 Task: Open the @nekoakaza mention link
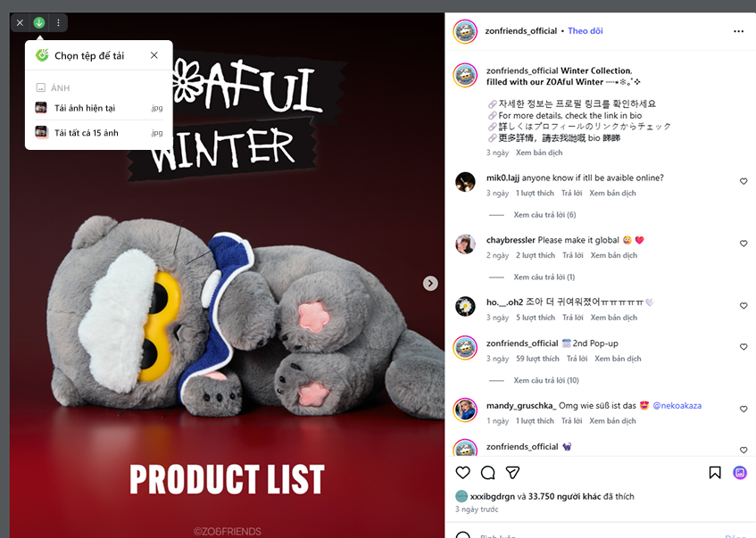pos(677,406)
